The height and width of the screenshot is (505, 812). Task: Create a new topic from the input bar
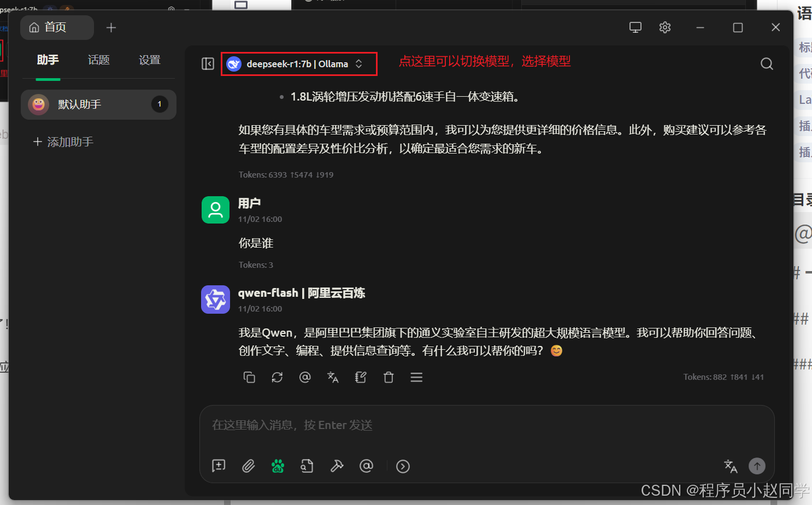pyautogui.click(x=219, y=466)
